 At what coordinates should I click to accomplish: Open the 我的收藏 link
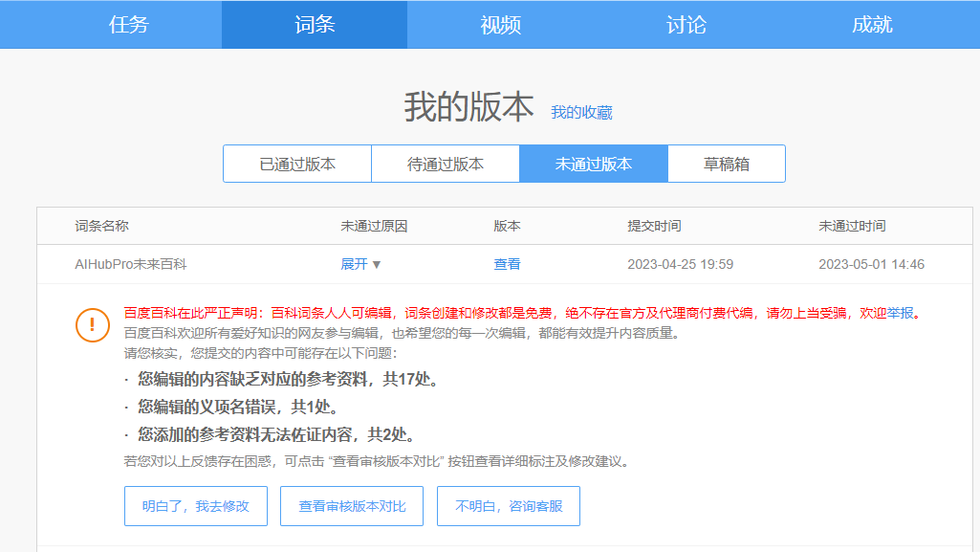(x=581, y=113)
